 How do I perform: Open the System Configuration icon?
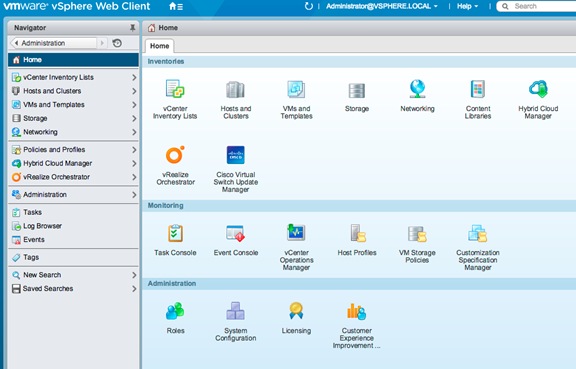tap(235, 311)
